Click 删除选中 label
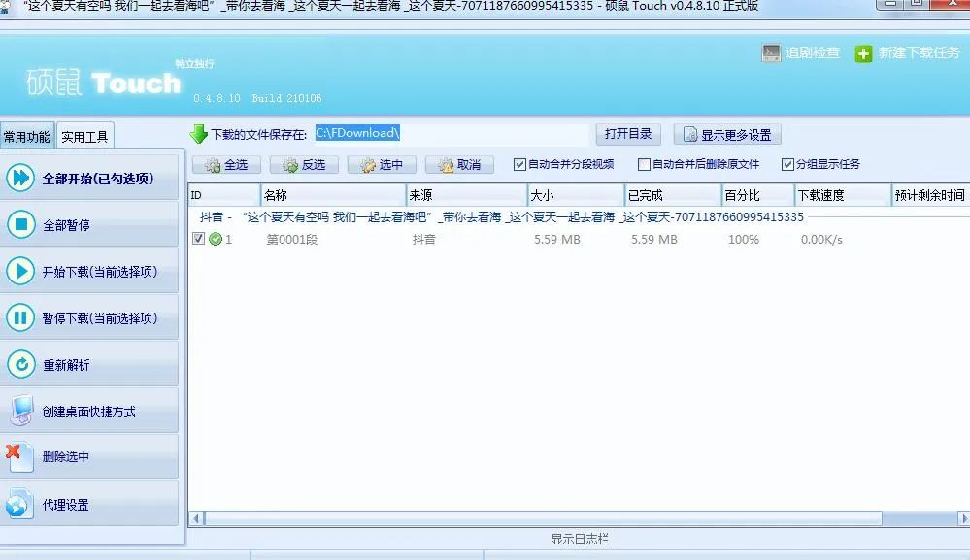 pos(66,457)
